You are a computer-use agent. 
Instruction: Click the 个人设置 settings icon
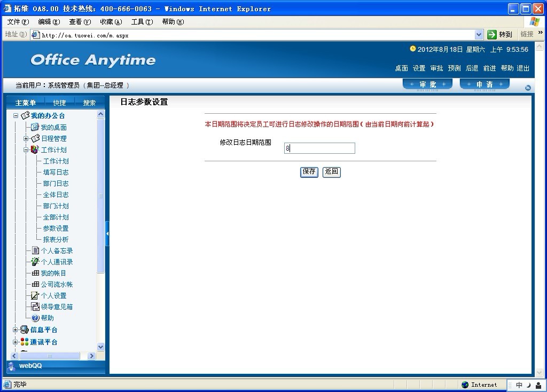tap(35, 295)
